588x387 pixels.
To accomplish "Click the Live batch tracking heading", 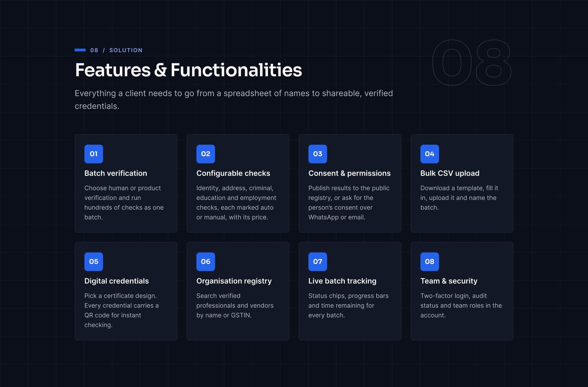I will (x=342, y=281).
